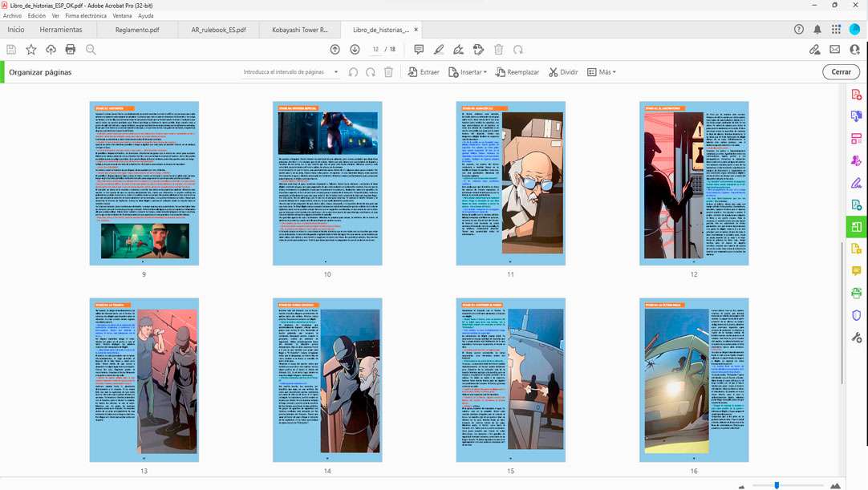Open the Edición menu

coord(37,15)
